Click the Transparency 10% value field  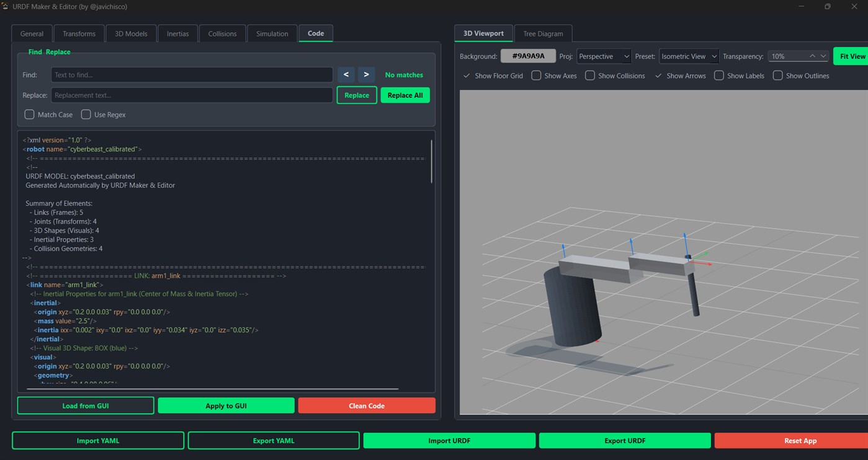point(787,56)
